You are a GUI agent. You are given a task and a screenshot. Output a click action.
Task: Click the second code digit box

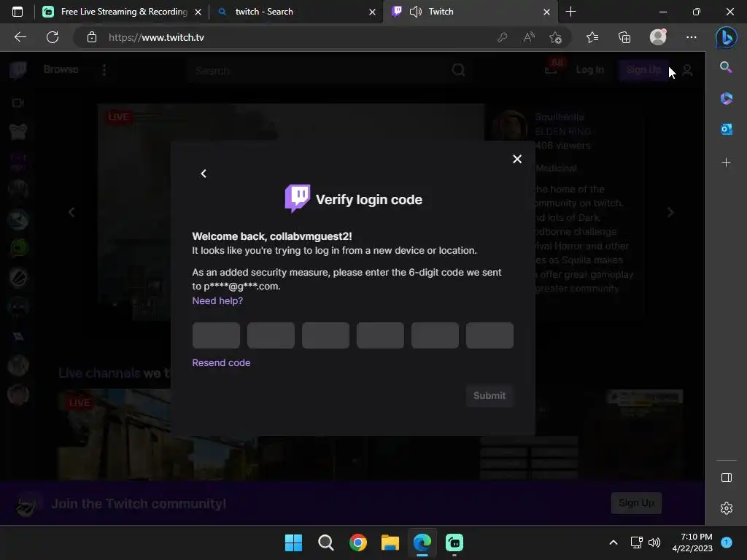tap(271, 335)
